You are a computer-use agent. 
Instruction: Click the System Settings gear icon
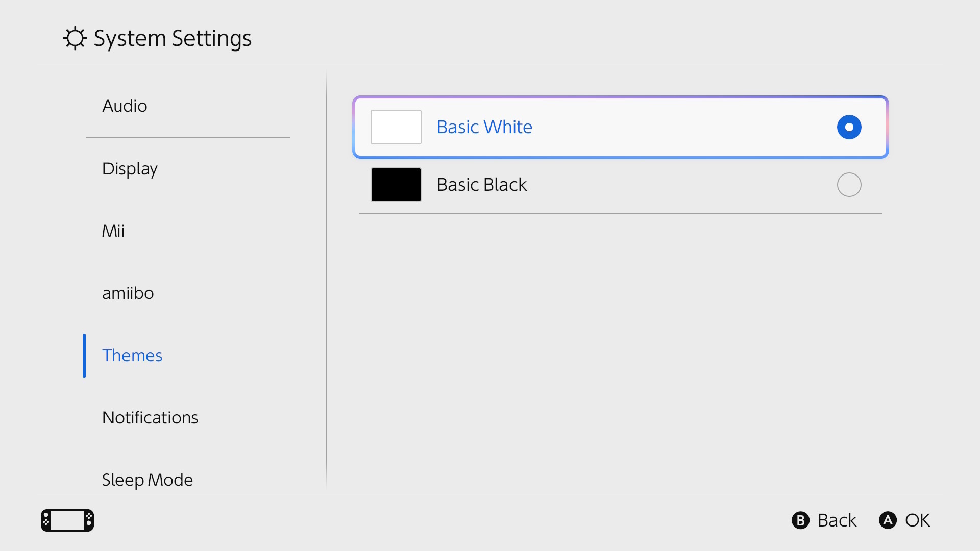pos(75,38)
